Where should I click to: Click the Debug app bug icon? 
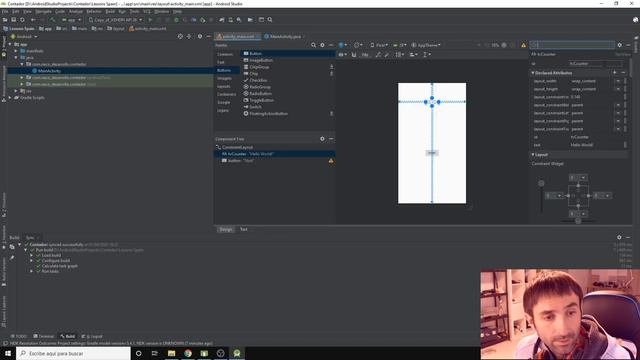point(176,20)
